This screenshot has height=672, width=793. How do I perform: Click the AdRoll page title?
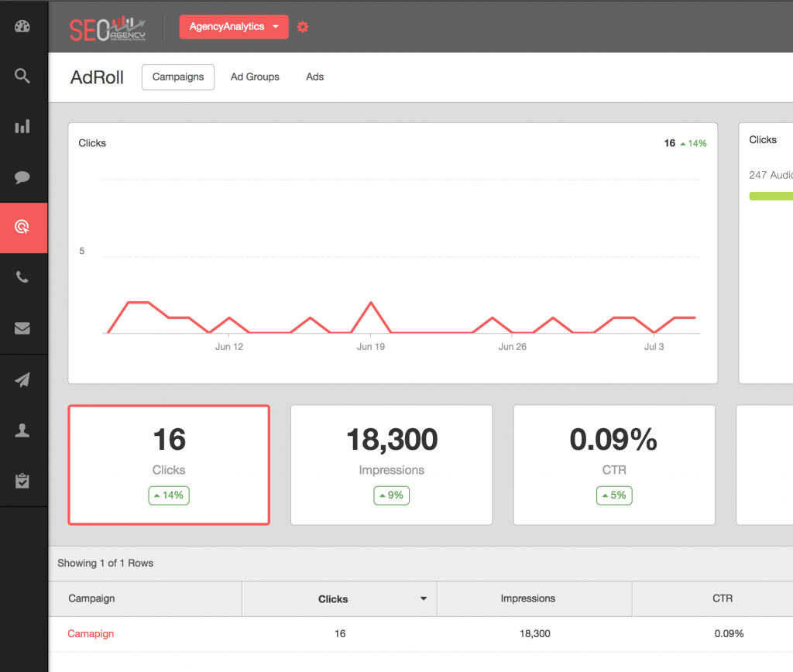tap(97, 77)
